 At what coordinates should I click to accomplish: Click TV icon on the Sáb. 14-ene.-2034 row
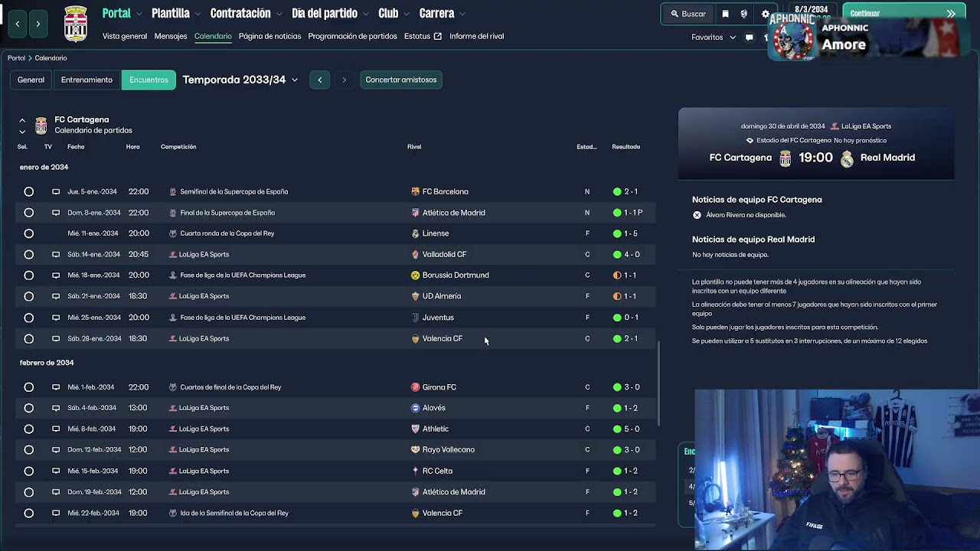pos(56,254)
